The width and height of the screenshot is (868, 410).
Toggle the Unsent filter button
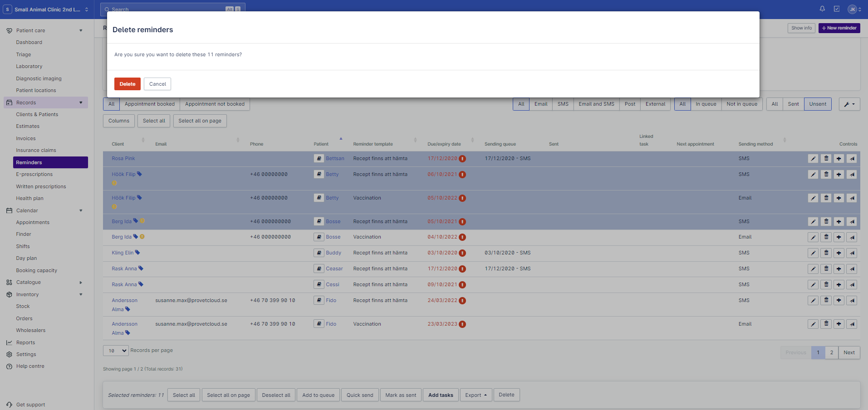click(817, 104)
